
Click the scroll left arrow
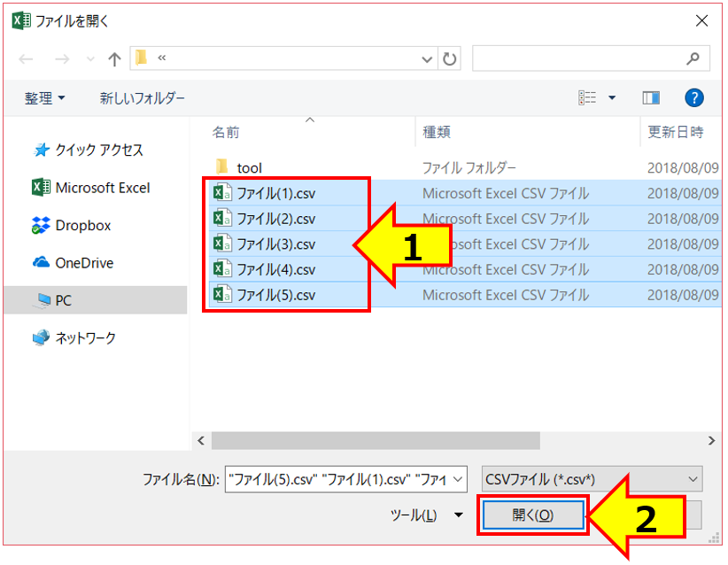click(201, 441)
